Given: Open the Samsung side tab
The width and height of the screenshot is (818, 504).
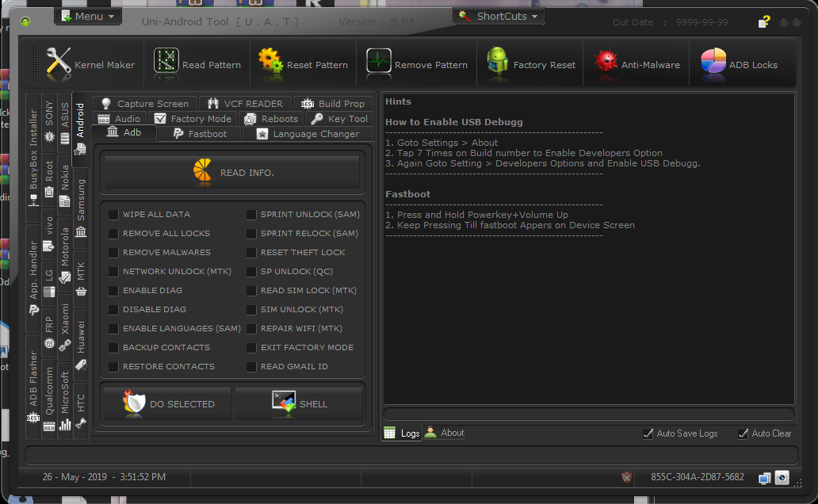Looking at the screenshot, I should 81,208.
